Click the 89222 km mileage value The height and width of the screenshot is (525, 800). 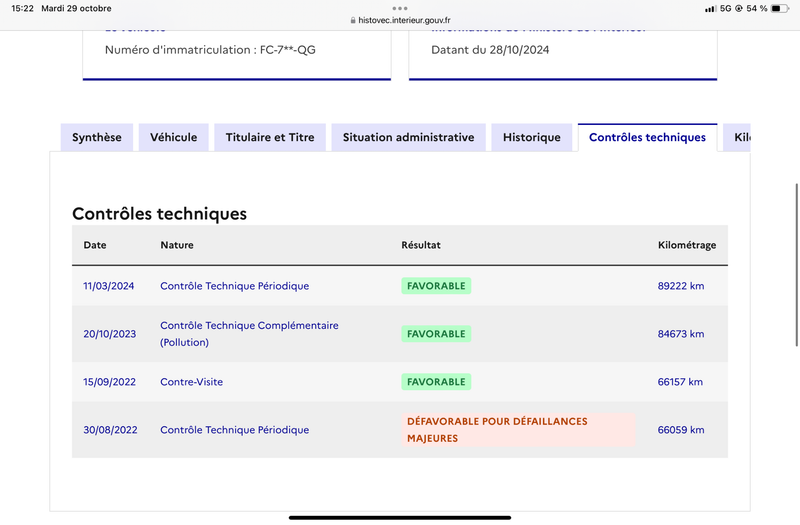click(681, 286)
